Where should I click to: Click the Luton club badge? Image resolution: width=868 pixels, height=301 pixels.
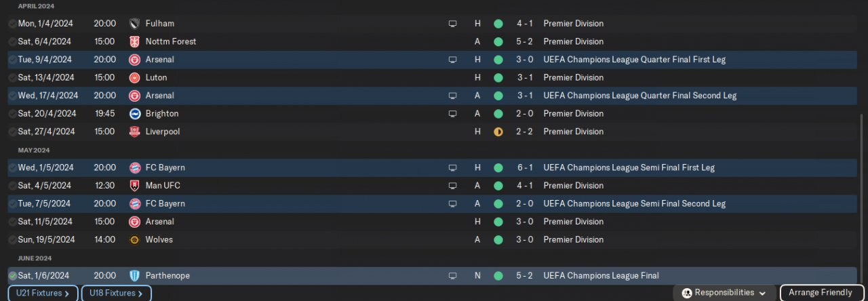coord(134,78)
